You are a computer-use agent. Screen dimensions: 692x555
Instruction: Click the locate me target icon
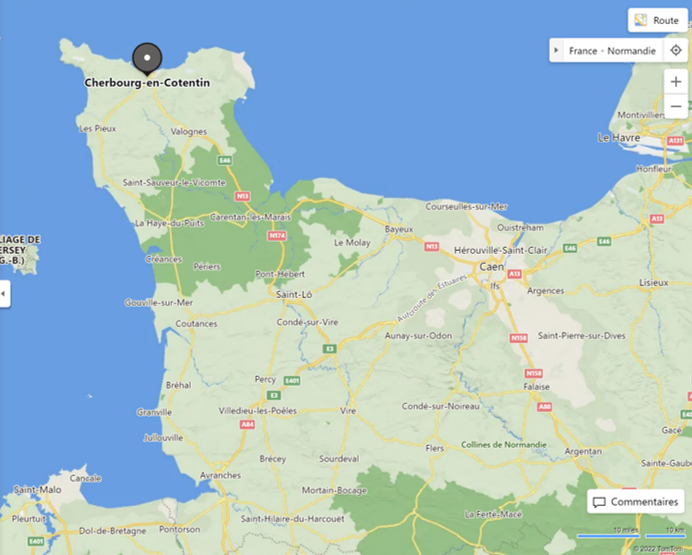(676, 50)
